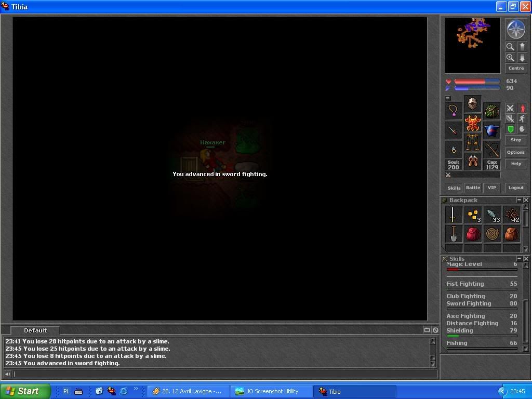Click the blue mana bar
This screenshot has height=399, width=532.
tap(477, 88)
